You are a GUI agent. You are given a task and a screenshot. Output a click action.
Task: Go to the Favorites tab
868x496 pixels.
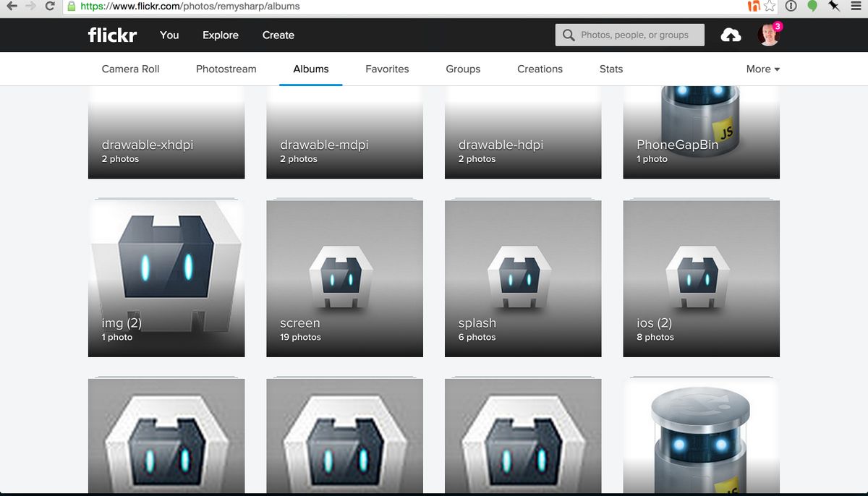point(387,69)
